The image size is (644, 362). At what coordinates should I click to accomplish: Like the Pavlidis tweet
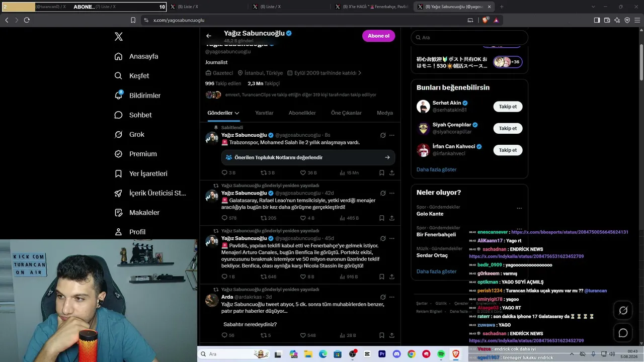pyautogui.click(x=303, y=277)
